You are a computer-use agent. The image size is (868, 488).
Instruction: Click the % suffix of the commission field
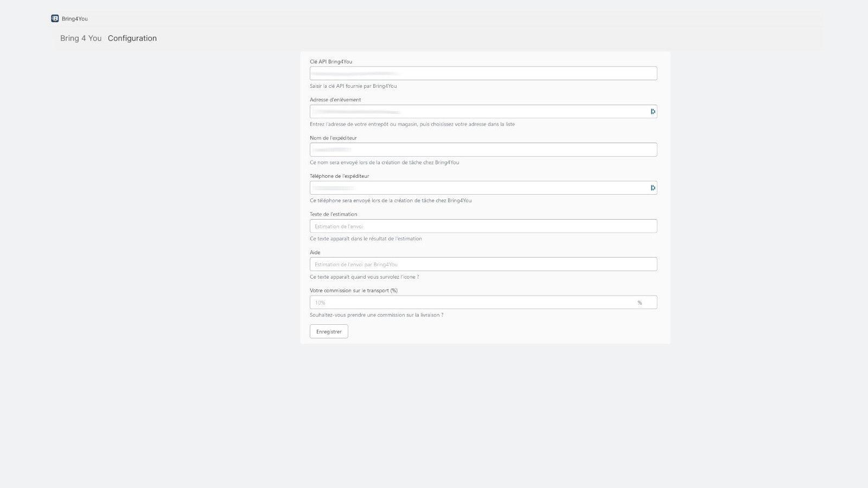coord(640,302)
